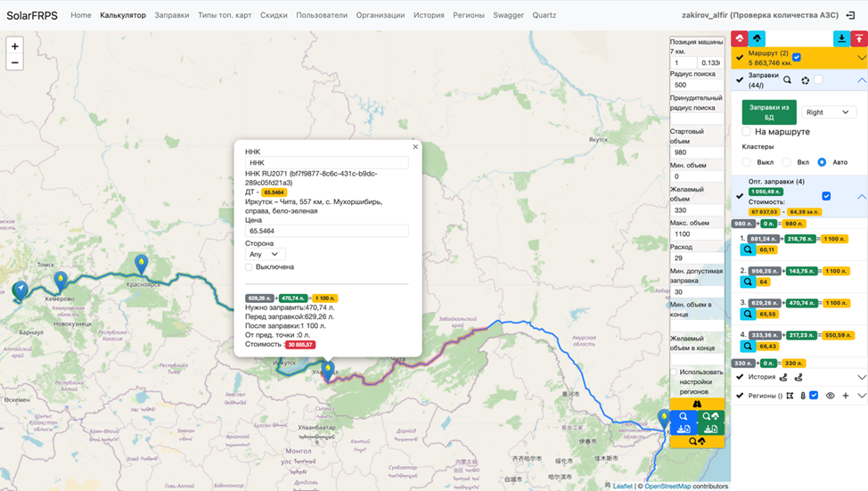This screenshot has height=491, width=868.
Task: Click the yellow road calculate button
Action: tap(697, 404)
